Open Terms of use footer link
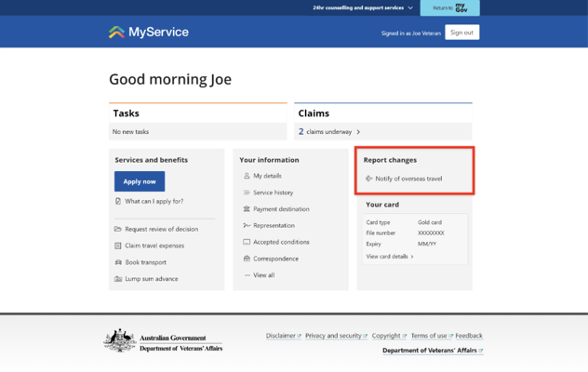The image size is (588, 372). [x=429, y=336]
